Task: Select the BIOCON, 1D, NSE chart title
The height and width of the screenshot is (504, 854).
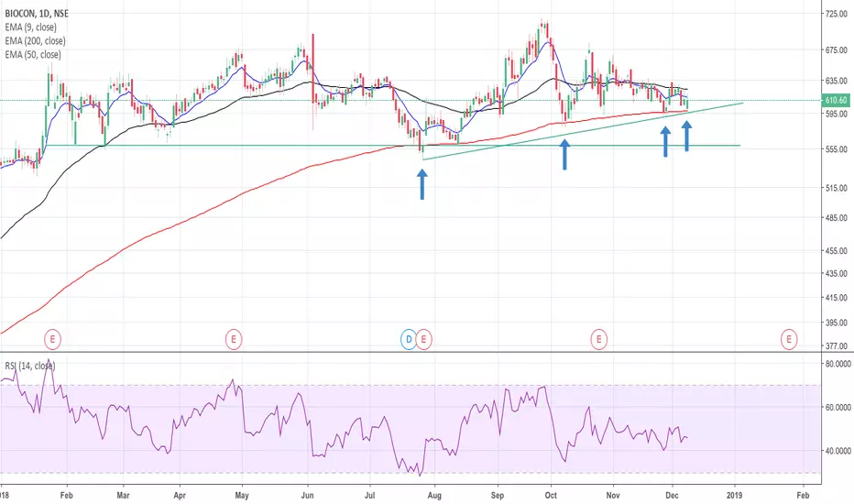Action: coord(37,14)
